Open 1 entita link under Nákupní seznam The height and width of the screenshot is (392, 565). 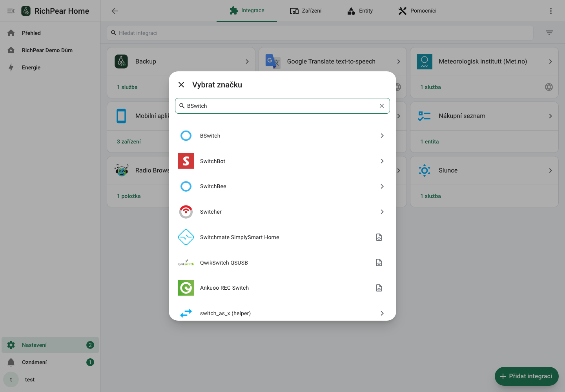click(430, 142)
